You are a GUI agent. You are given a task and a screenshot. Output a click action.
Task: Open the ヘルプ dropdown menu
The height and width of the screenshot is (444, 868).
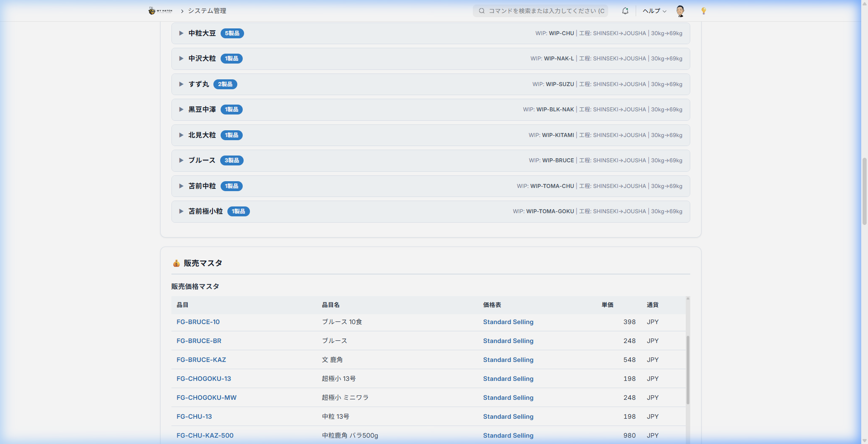tap(654, 11)
